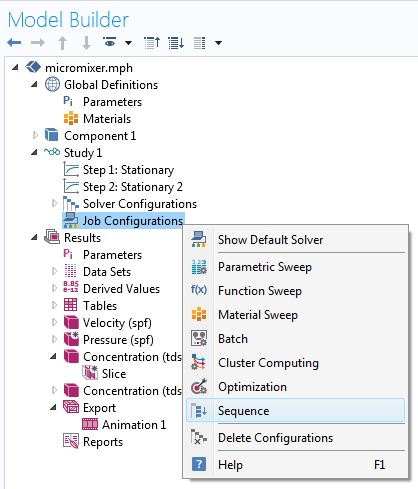Click the Help question mark icon
The width and height of the screenshot is (418, 489).
(199, 464)
